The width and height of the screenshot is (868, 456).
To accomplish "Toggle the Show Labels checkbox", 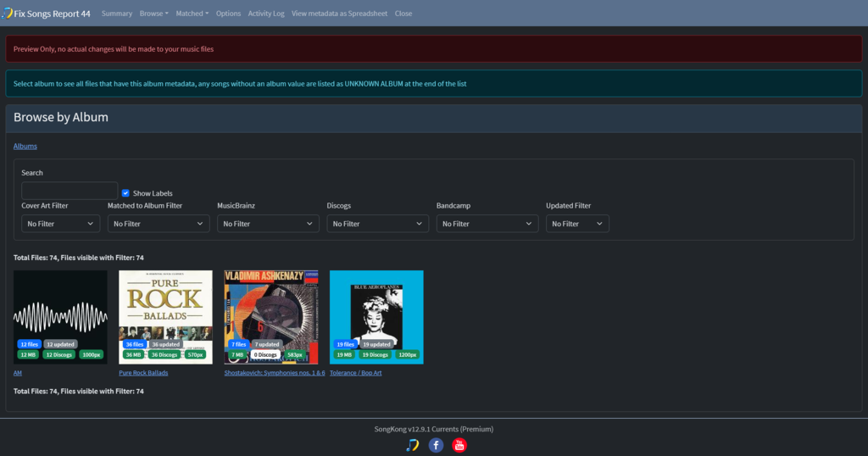I will [x=125, y=193].
